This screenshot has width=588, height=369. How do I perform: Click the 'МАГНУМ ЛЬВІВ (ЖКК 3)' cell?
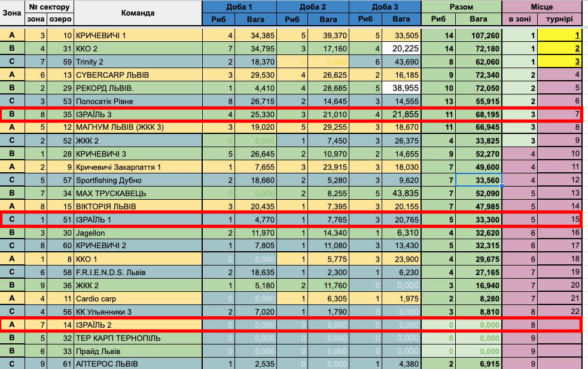click(x=138, y=127)
